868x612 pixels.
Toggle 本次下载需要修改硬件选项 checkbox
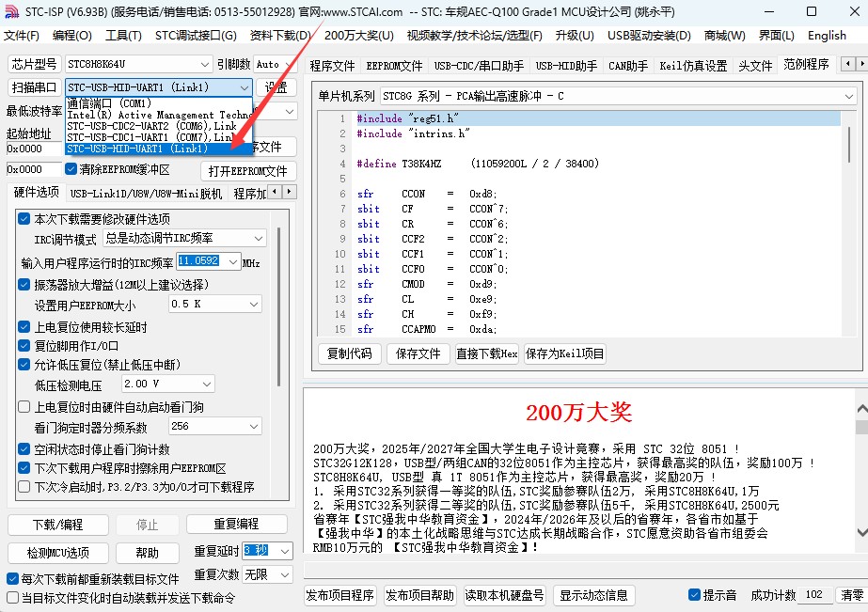pyautogui.click(x=24, y=218)
